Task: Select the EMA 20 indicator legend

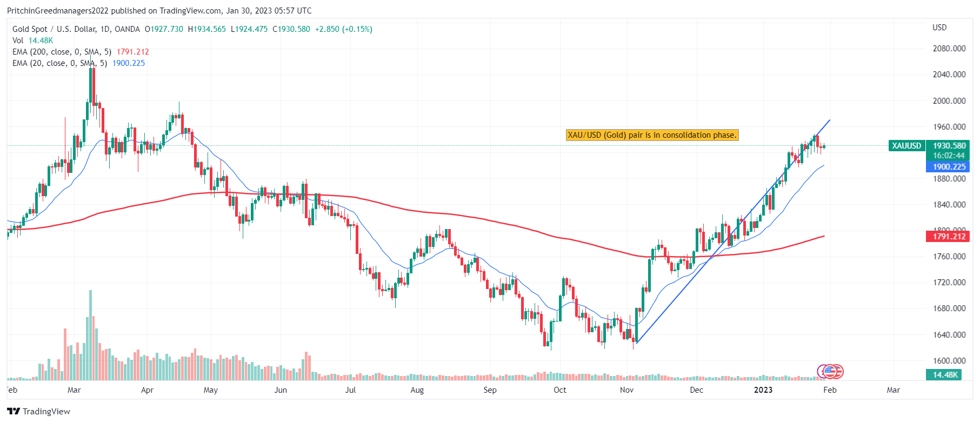Action: pyautogui.click(x=78, y=63)
